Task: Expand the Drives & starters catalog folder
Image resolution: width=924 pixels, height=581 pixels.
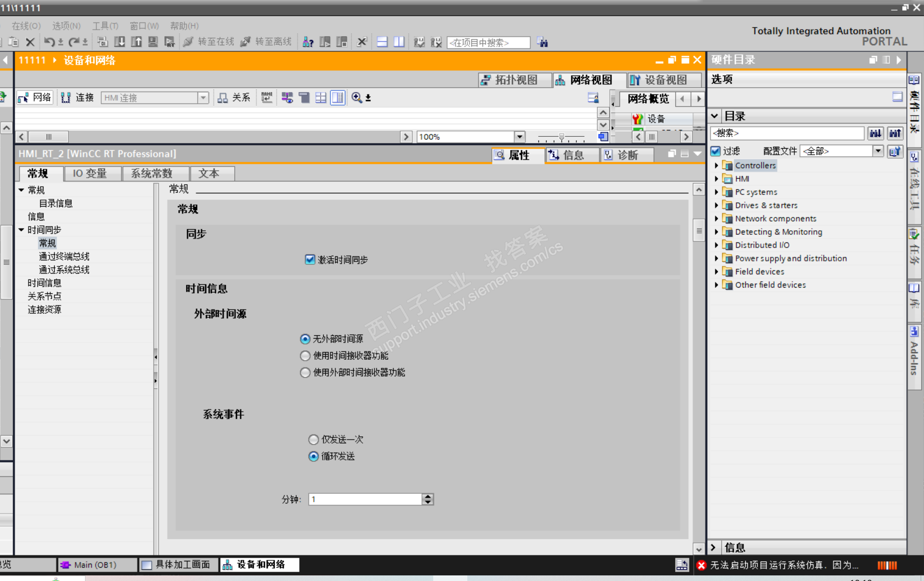Action: (x=717, y=206)
